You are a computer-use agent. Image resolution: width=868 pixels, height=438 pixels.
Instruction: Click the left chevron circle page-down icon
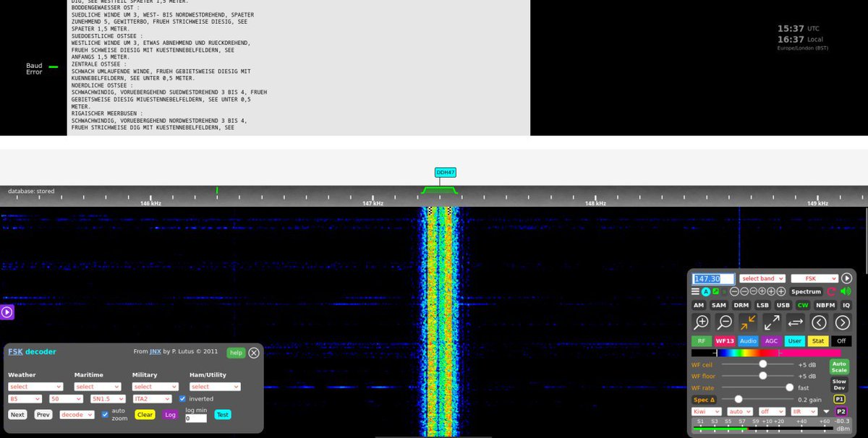coord(819,322)
